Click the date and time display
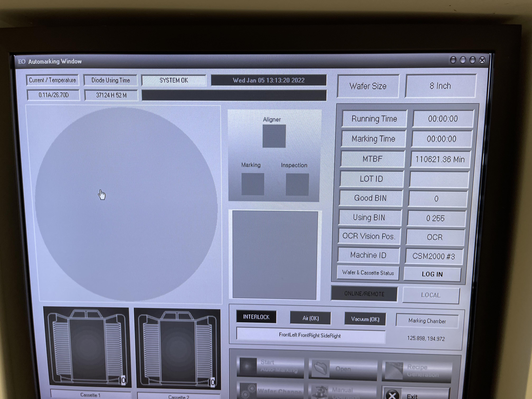 coord(269,80)
